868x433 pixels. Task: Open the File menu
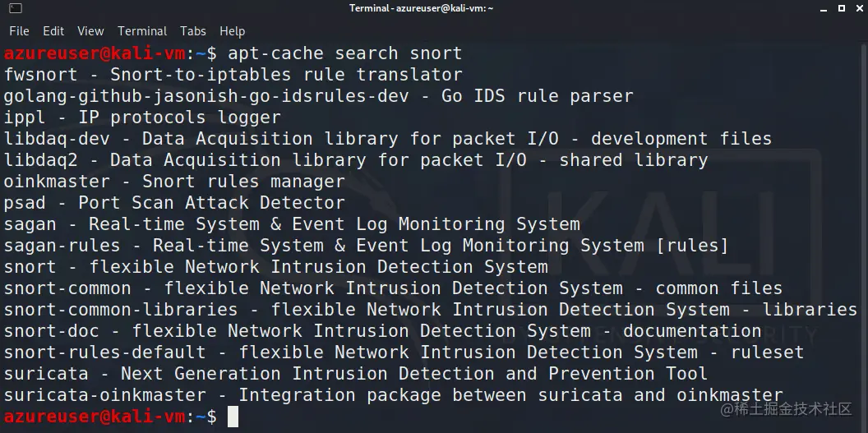pyautogui.click(x=19, y=31)
